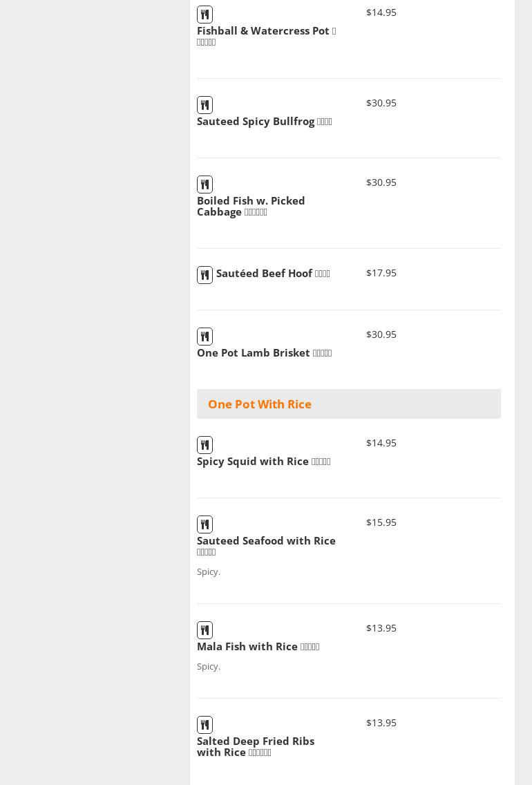Click the utensils icon above Mala Fish with Rice
This screenshot has height=785, width=532.
coord(205,630)
